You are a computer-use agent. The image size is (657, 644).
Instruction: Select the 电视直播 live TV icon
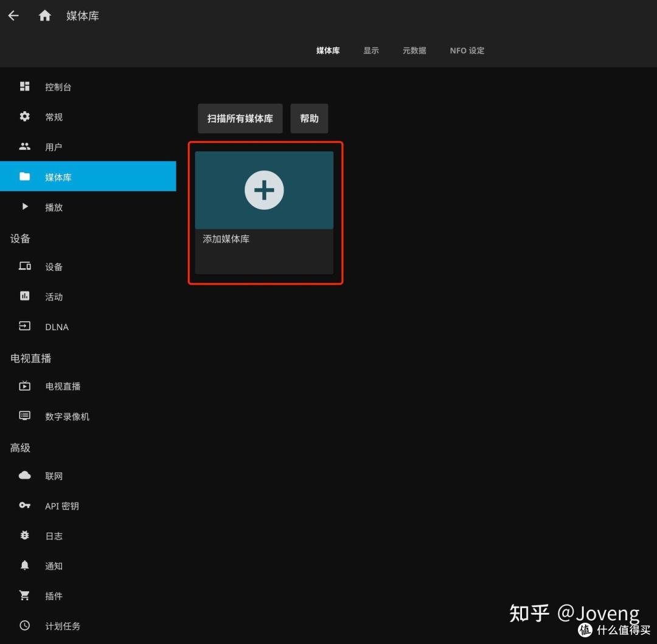pos(24,386)
